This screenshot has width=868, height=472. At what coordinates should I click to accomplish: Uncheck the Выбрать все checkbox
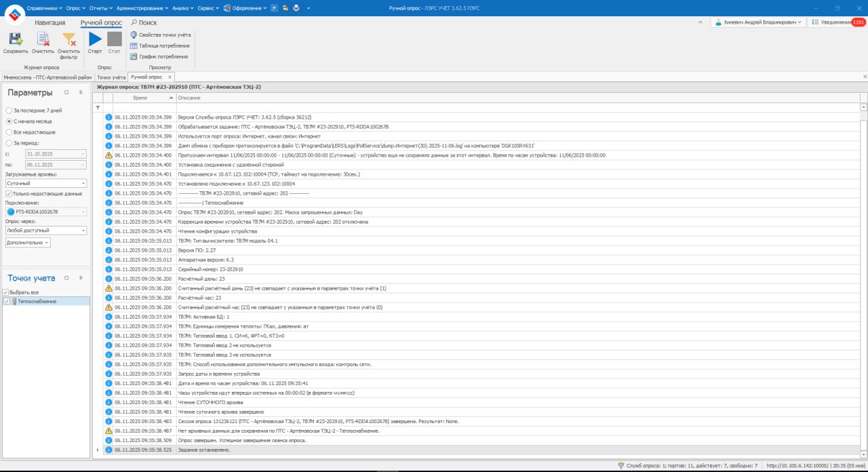(6, 292)
